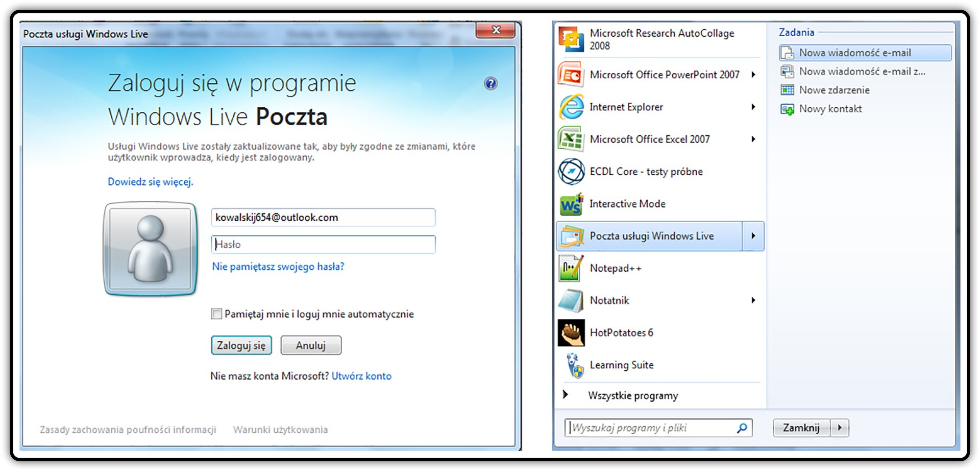
Task: Expand the Notatnik submenu arrow
Action: pyautogui.click(x=753, y=300)
